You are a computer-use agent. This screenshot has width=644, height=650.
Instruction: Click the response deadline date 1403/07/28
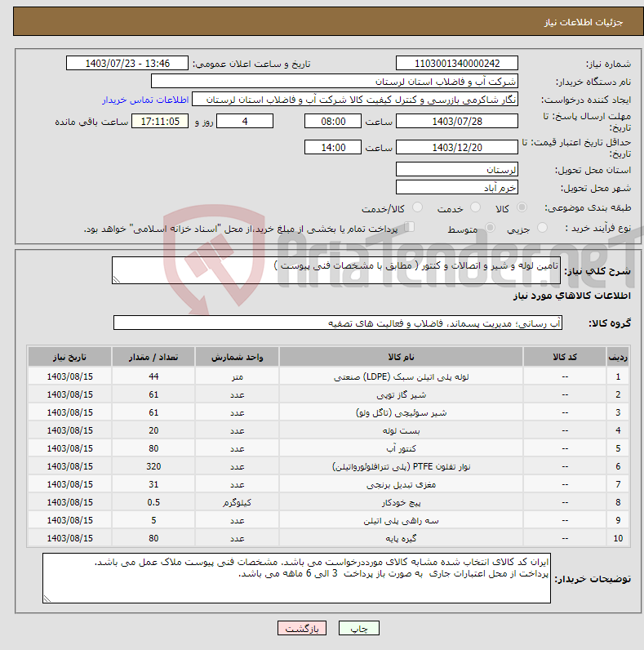[x=457, y=121]
